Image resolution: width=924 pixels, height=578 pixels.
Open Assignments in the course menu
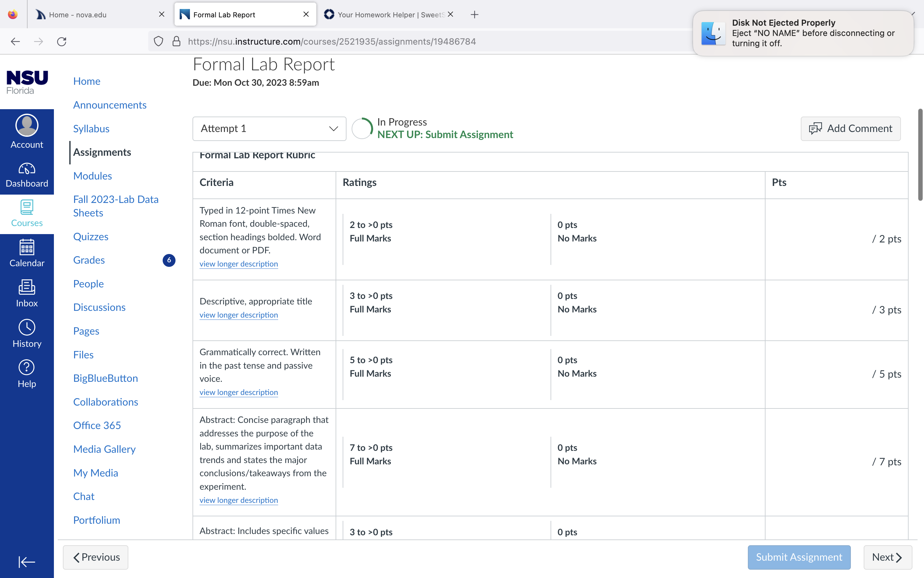(x=102, y=152)
